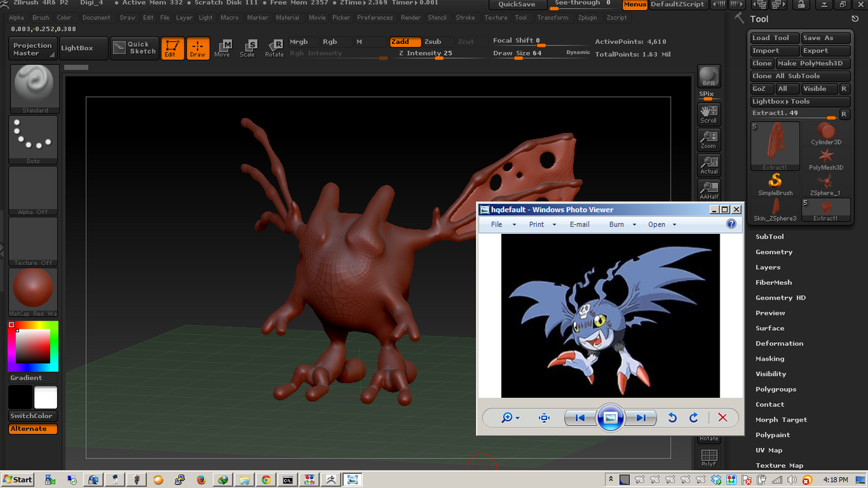Rotate image clockwise in Photo Viewer
868x488 pixels.
pyautogui.click(x=694, y=418)
